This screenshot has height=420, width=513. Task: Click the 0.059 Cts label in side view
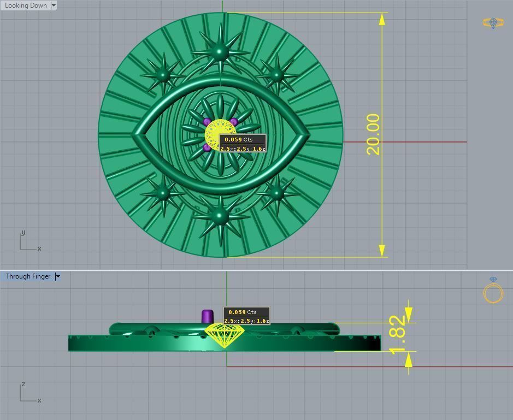[243, 312]
